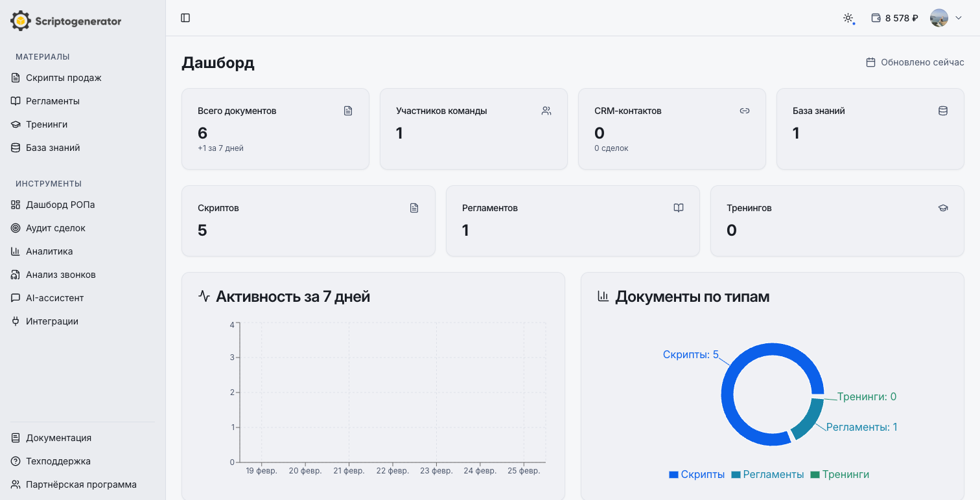Click the Аудит сделок target icon
The width and height of the screenshot is (980, 500).
click(16, 228)
